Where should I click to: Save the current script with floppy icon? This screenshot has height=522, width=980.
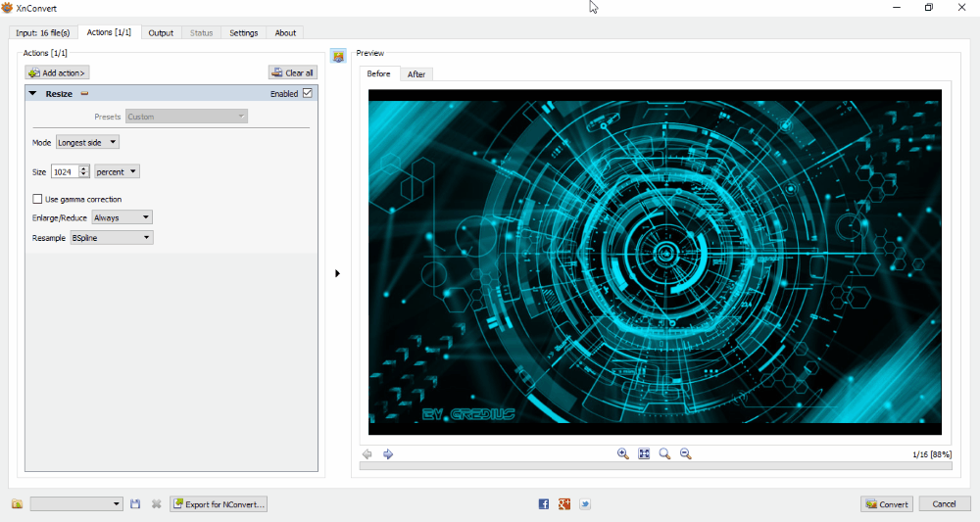tap(135, 504)
